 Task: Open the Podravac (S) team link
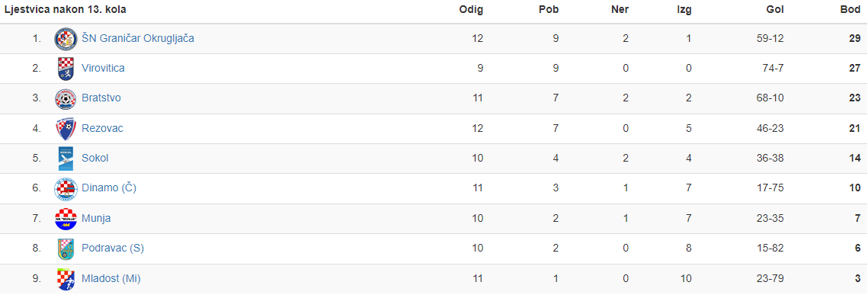[x=113, y=249]
